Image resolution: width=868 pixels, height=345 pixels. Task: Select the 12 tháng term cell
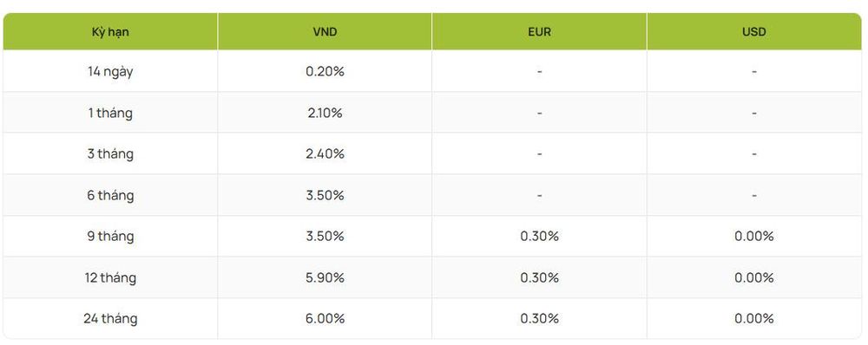[110, 277]
